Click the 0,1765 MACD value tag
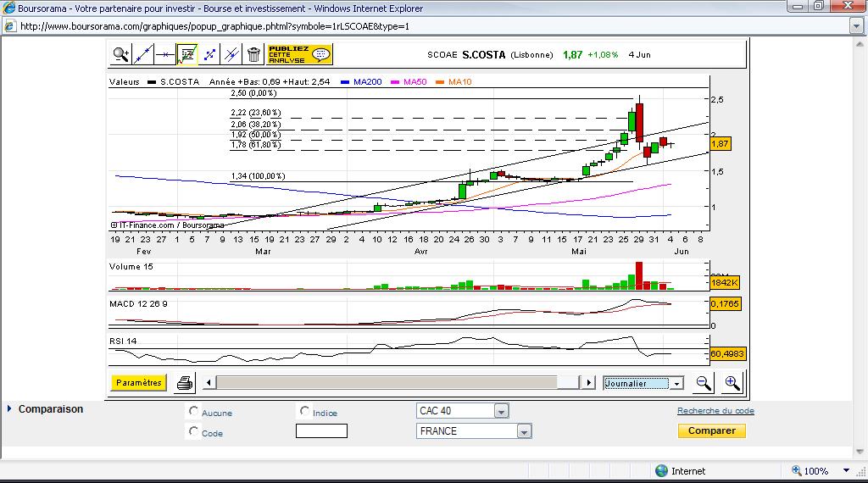Image resolution: width=868 pixels, height=483 pixels. click(726, 303)
